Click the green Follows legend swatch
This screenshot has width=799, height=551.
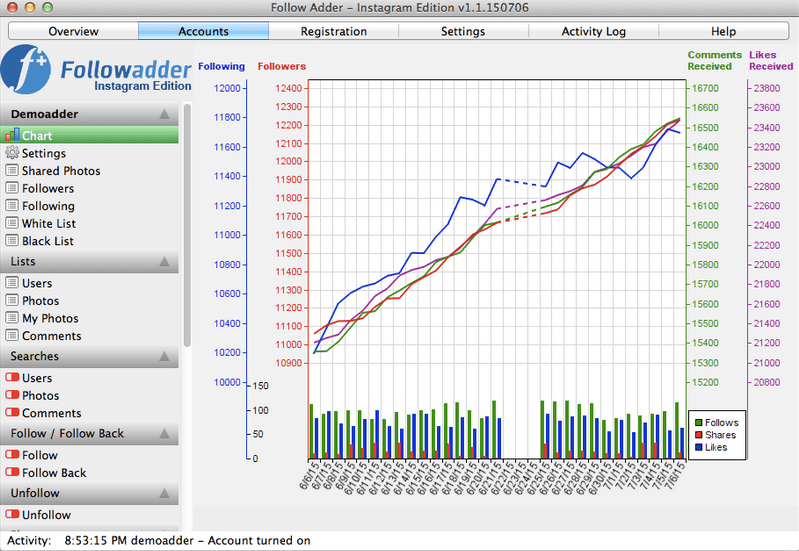[698, 423]
